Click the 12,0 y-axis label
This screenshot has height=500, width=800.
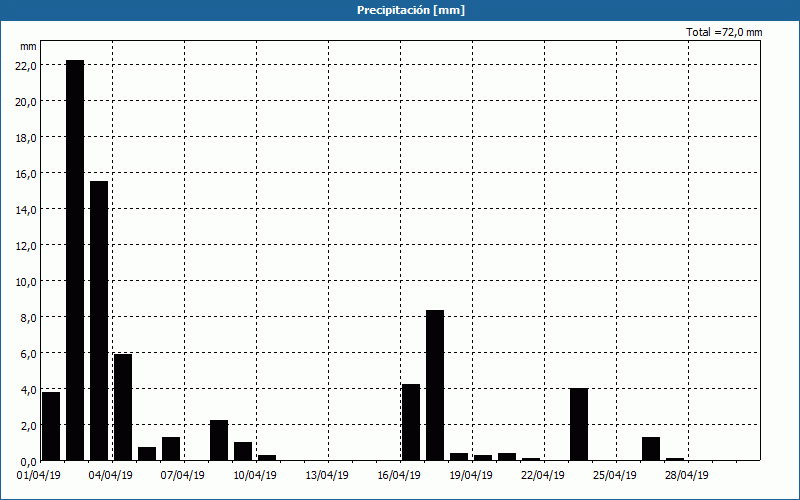click(x=26, y=245)
